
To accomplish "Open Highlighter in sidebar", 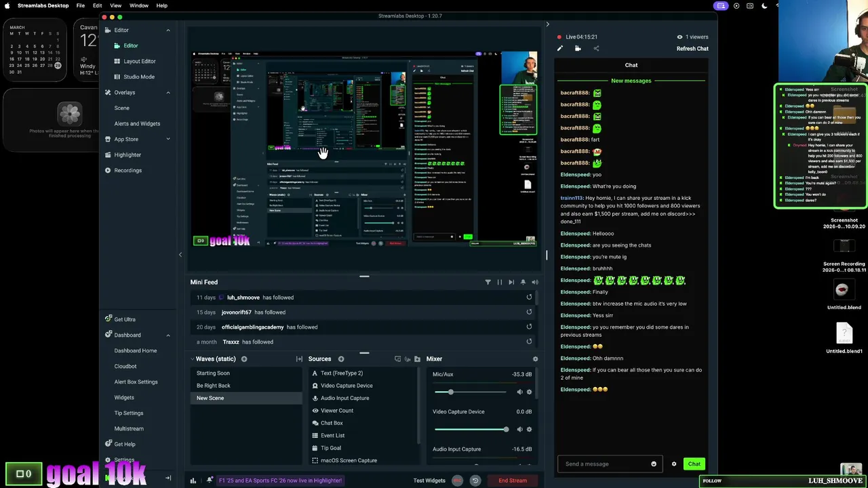I will (127, 155).
